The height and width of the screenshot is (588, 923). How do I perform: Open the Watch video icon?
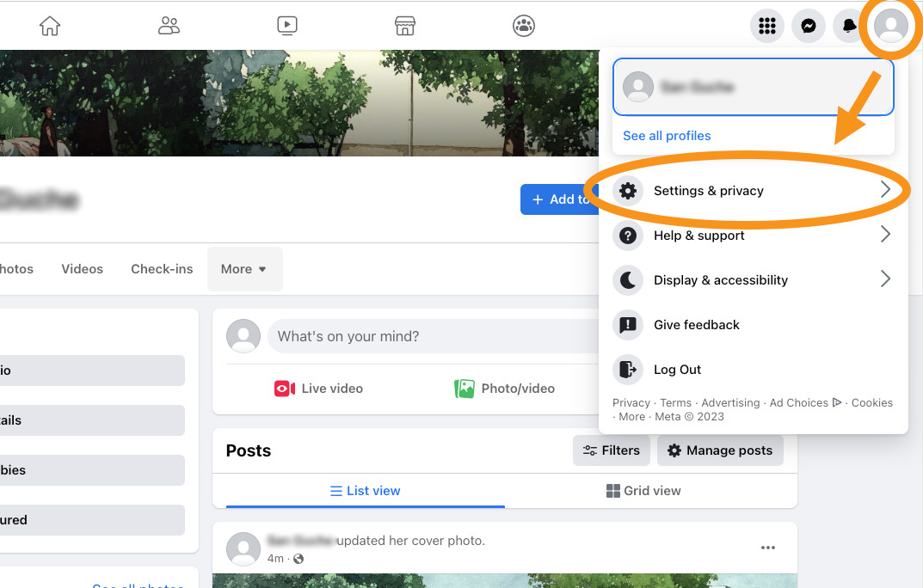click(287, 26)
